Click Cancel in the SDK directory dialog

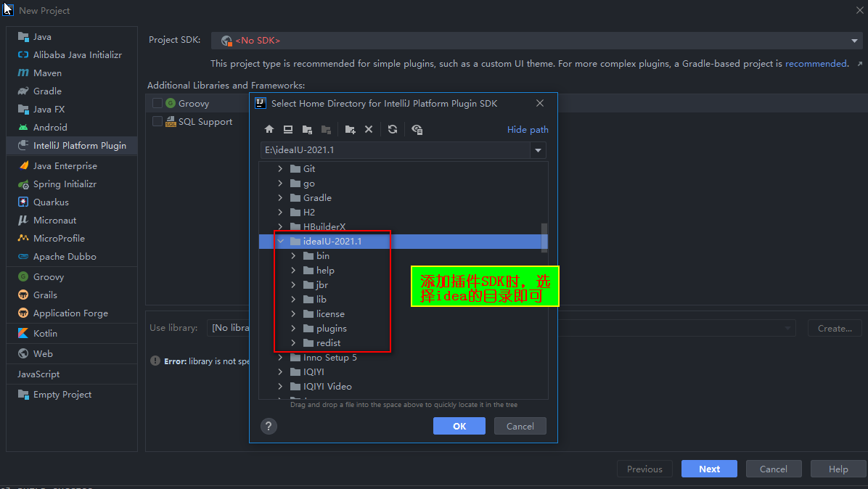pyautogui.click(x=520, y=426)
